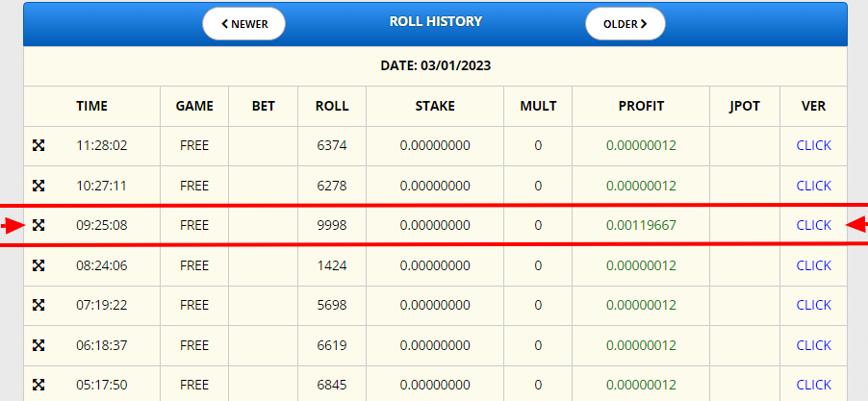
Task: Click stake value in 06:18:37 row
Action: (435, 345)
